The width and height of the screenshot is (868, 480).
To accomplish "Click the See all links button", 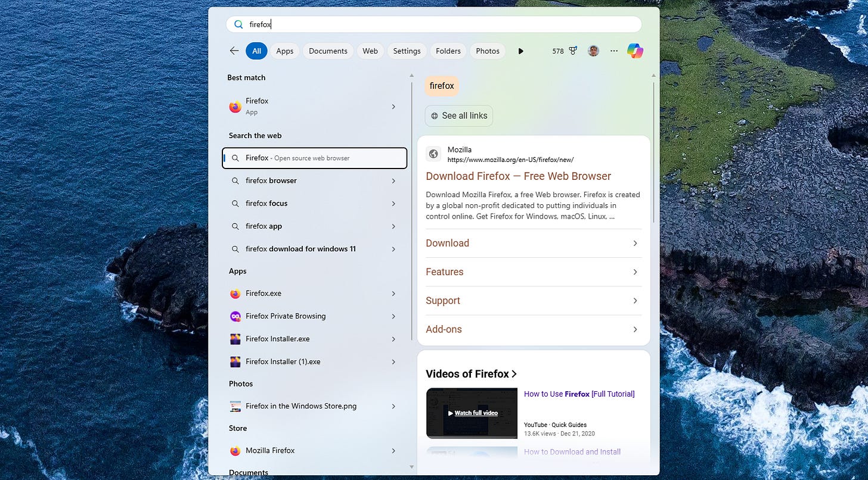I will 458,116.
